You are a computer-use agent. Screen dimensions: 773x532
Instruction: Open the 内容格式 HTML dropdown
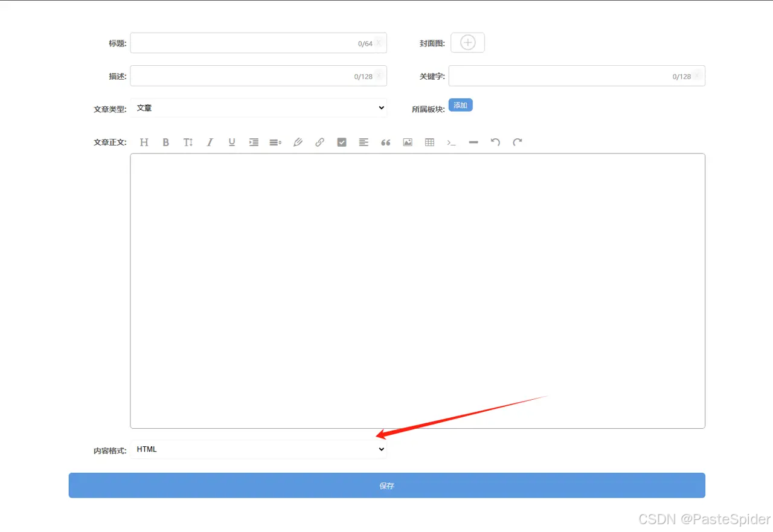(x=258, y=449)
